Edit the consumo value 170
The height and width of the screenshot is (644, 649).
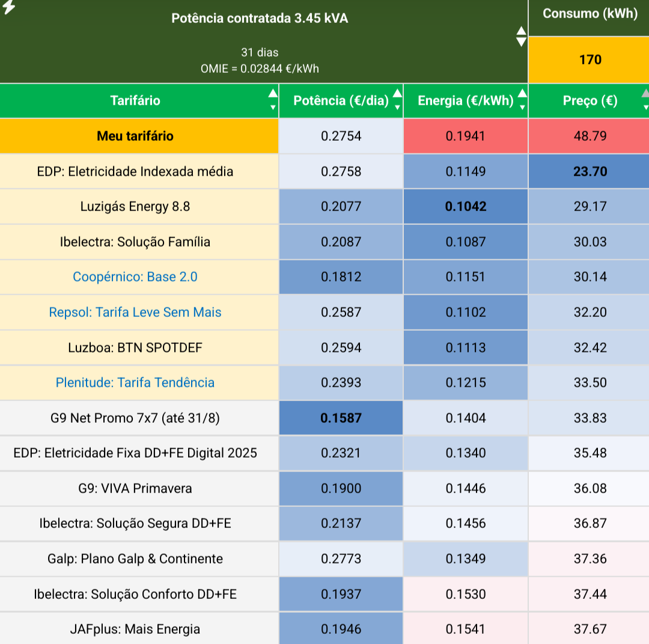coord(590,60)
